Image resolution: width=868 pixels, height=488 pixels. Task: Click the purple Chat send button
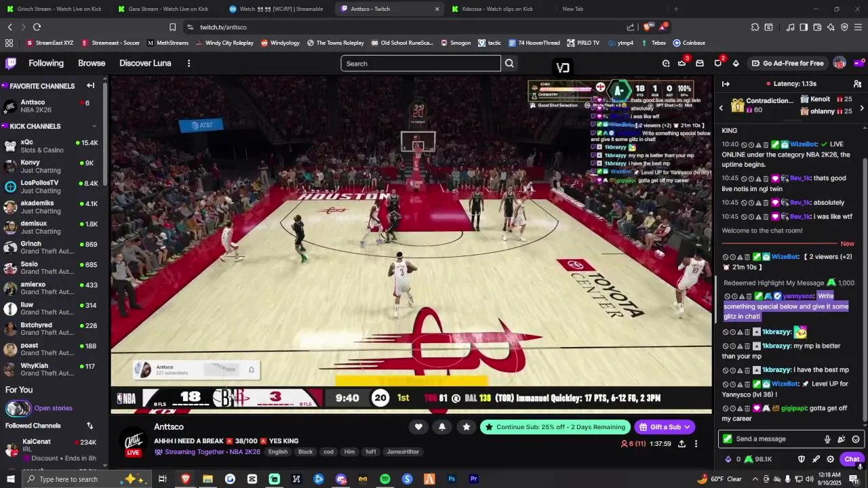(x=852, y=459)
